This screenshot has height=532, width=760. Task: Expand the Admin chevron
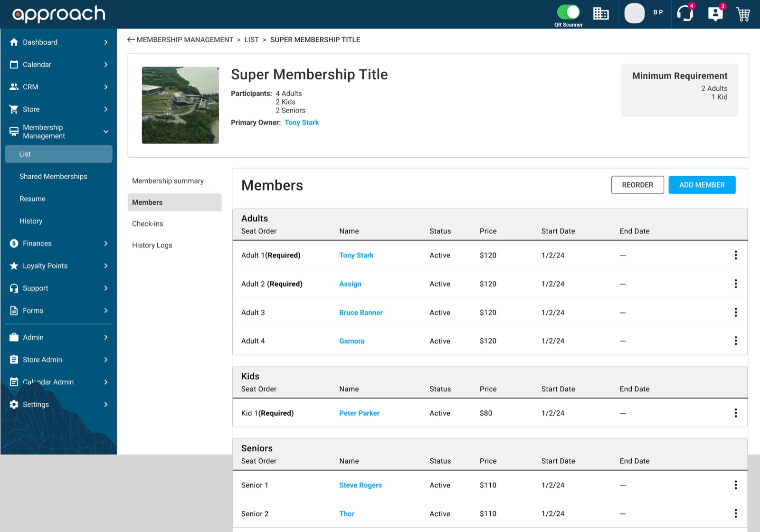pos(106,337)
